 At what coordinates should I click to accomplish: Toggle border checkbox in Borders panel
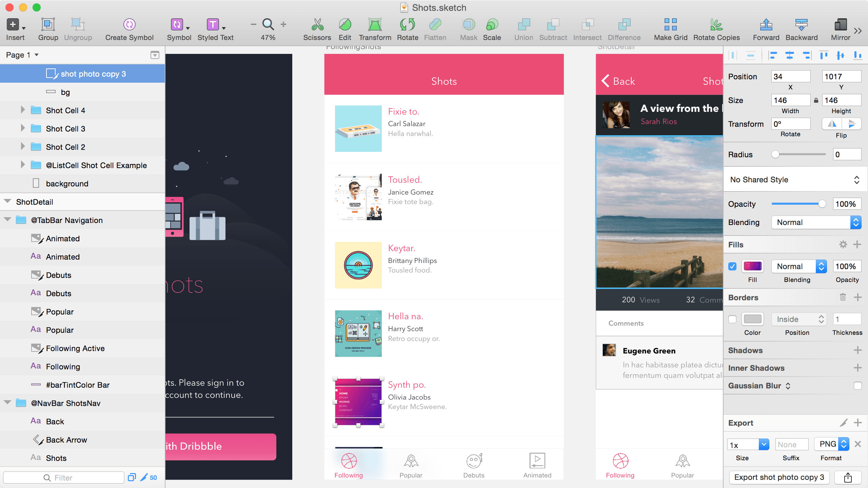(732, 318)
